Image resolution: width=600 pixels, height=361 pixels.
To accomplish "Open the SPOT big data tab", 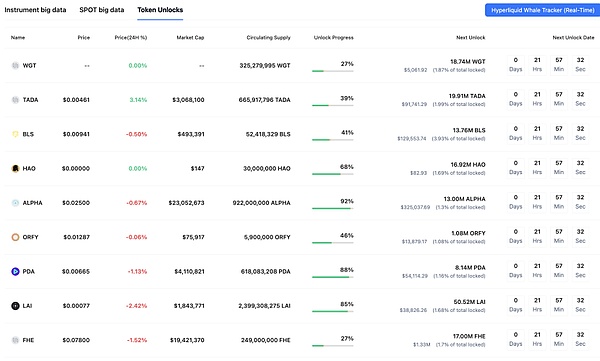I will (x=102, y=10).
